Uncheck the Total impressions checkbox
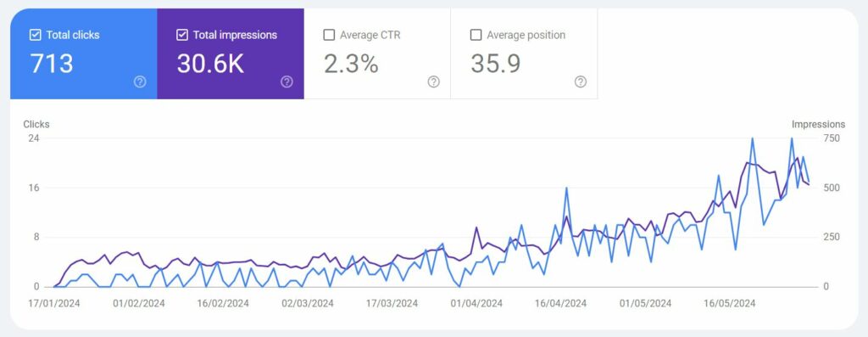This screenshot has height=337, width=868. click(x=181, y=35)
